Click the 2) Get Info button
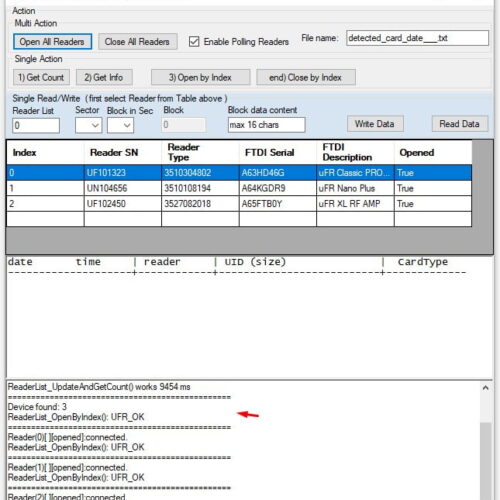The height and width of the screenshot is (500, 500). 104,77
